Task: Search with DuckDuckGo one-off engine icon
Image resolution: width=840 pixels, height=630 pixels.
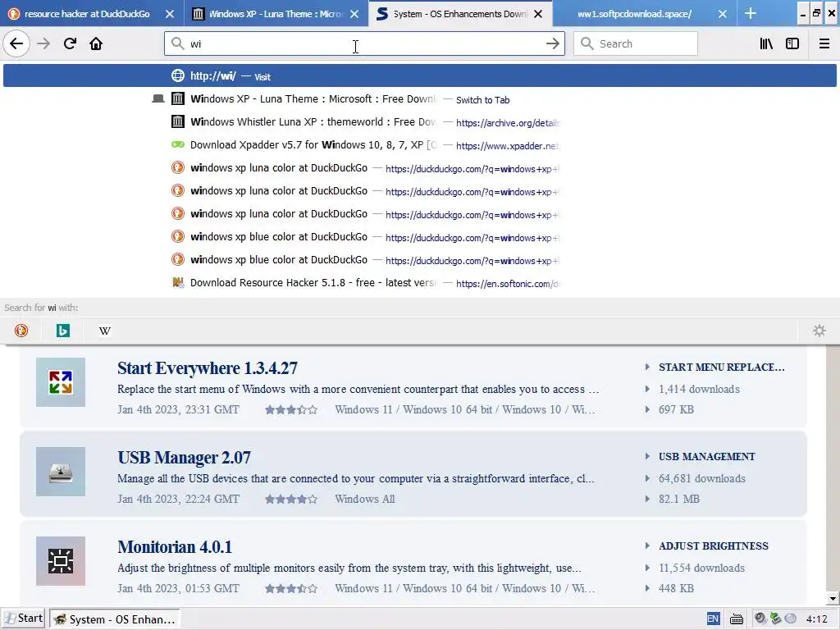Action: point(21,331)
